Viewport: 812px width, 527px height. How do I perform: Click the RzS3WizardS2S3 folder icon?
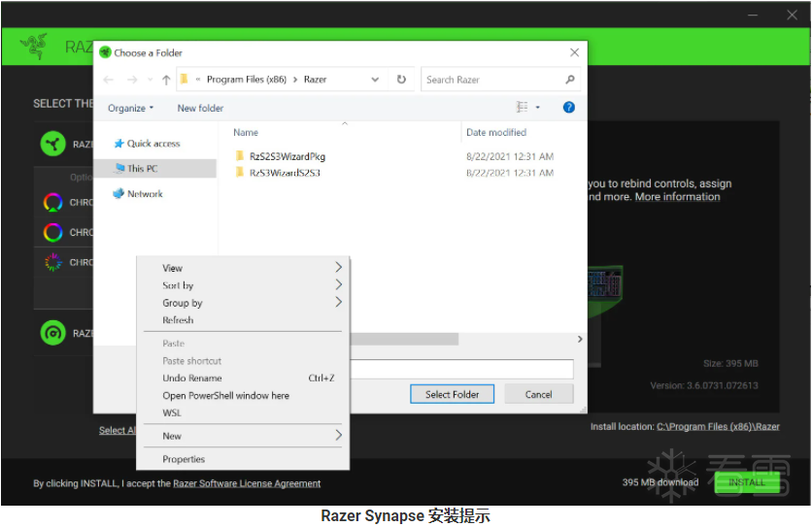[239, 173]
